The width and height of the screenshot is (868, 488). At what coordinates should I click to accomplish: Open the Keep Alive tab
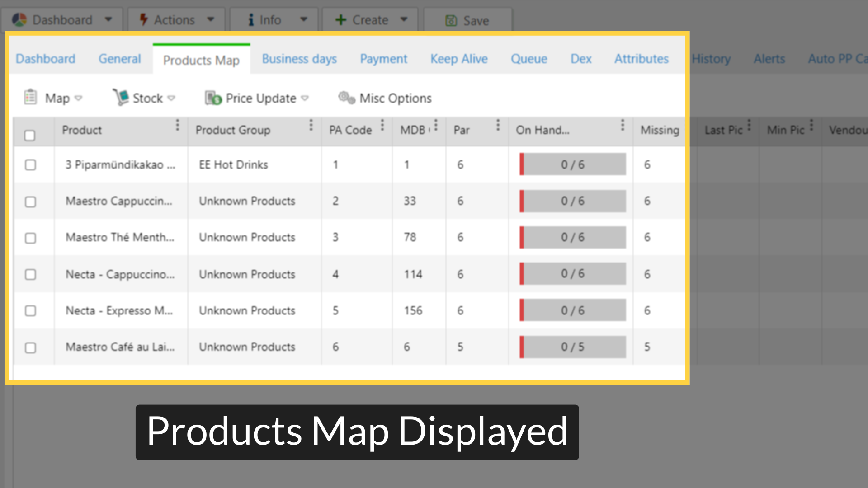[459, 59]
